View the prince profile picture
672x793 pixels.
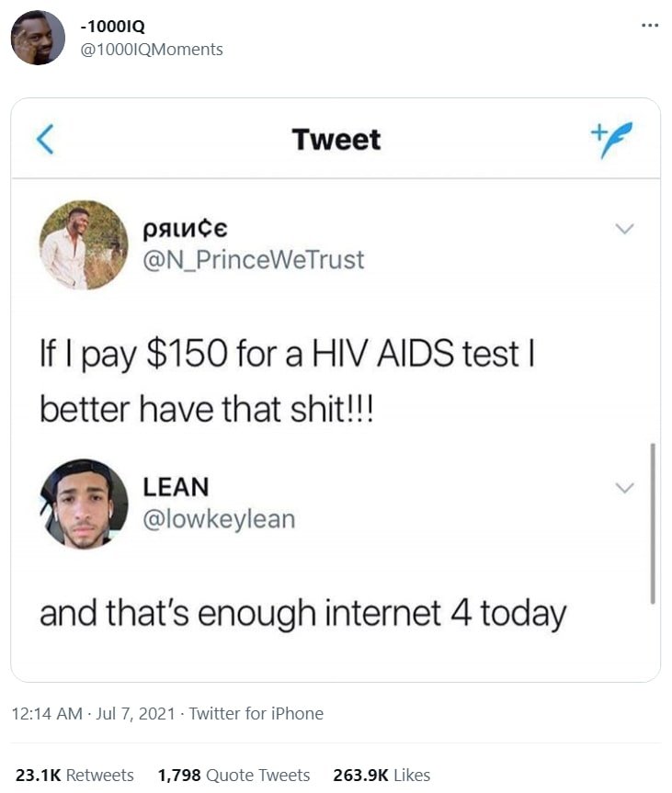click(x=84, y=244)
